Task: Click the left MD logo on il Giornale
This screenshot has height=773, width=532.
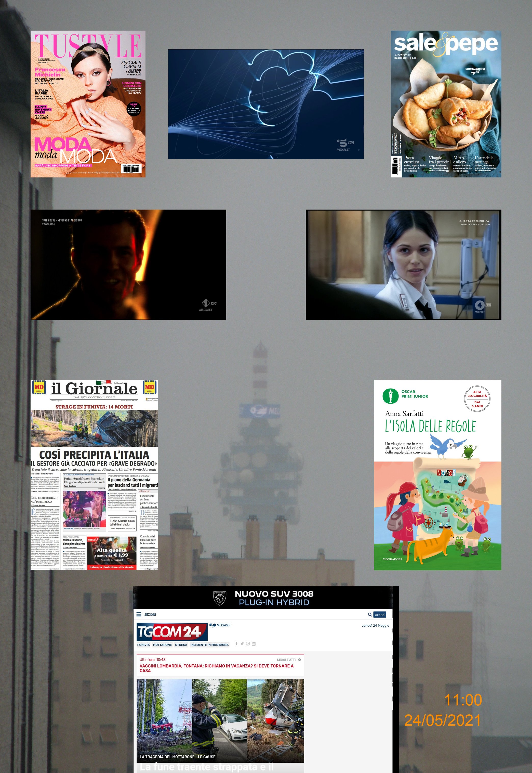Action: (39, 388)
